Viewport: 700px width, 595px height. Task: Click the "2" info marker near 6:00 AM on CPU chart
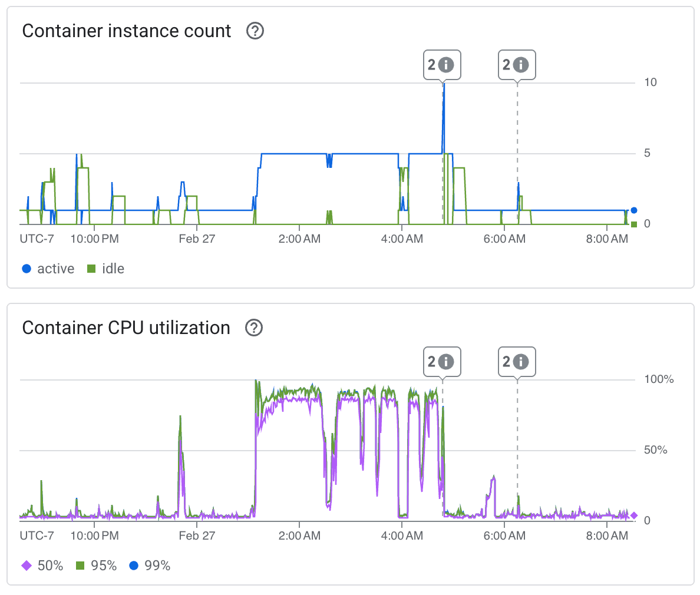tap(517, 362)
